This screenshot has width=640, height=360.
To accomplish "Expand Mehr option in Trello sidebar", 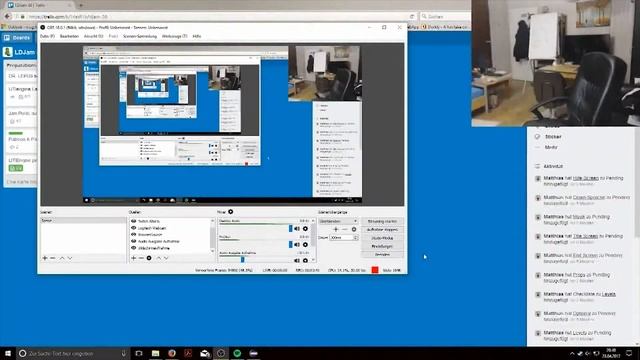I will [x=551, y=147].
